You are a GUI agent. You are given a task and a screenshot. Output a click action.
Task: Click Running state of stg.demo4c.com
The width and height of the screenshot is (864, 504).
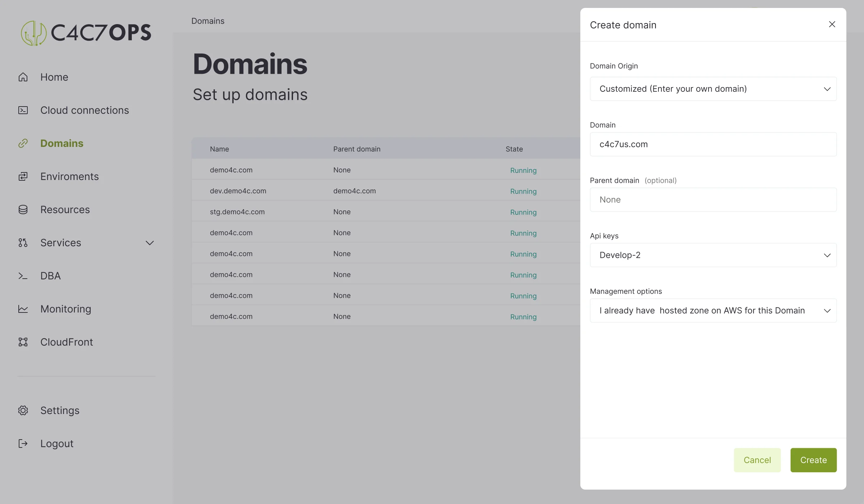pyautogui.click(x=523, y=212)
